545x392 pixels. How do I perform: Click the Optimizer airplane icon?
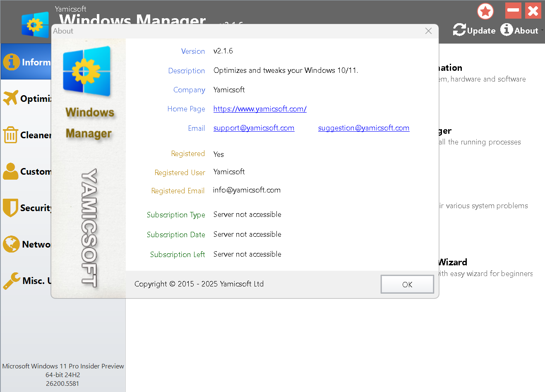10,98
